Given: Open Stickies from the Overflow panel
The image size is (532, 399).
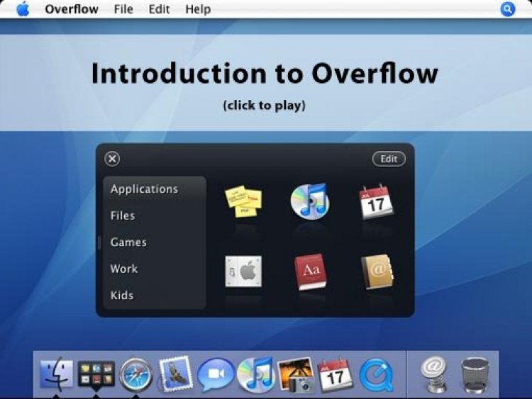Looking at the screenshot, I should tap(243, 201).
